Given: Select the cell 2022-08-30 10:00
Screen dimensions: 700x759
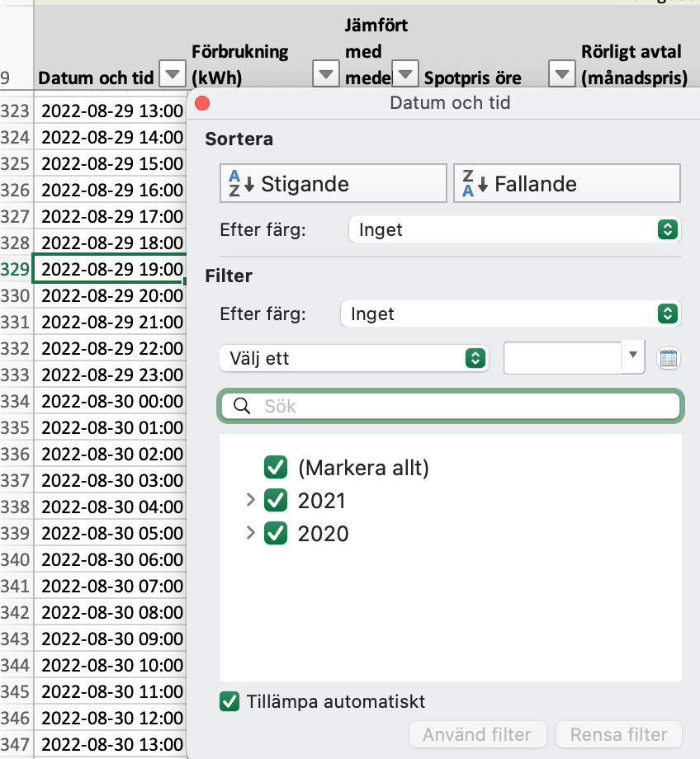Looking at the screenshot, I should pyautogui.click(x=111, y=665).
